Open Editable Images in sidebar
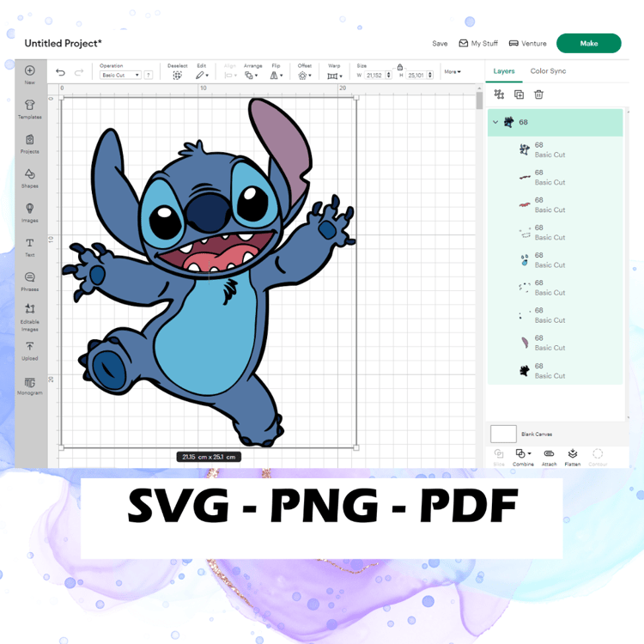This screenshot has height=644, width=644. point(29,318)
